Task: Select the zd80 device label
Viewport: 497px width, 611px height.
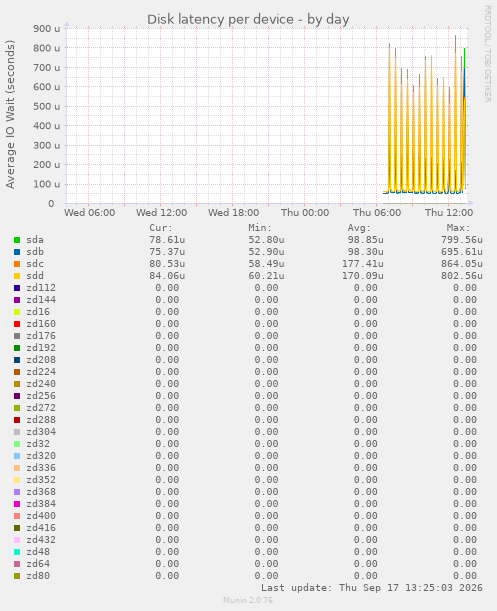Action: [38, 576]
